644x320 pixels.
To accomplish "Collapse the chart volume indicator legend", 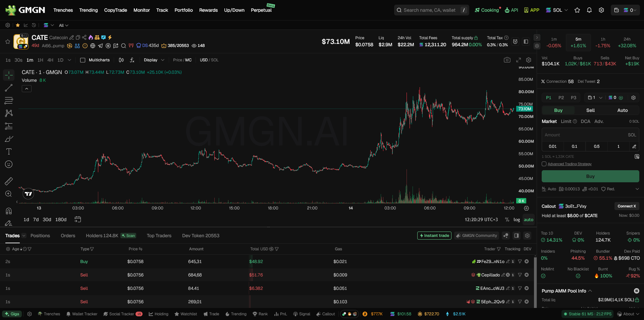I will (x=26, y=88).
